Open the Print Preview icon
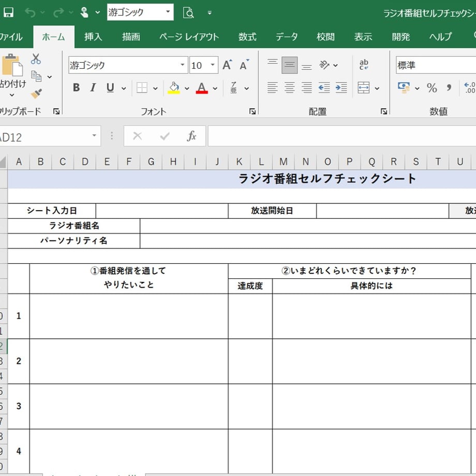The height and width of the screenshot is (476, 476). click(x=188, y=13)
